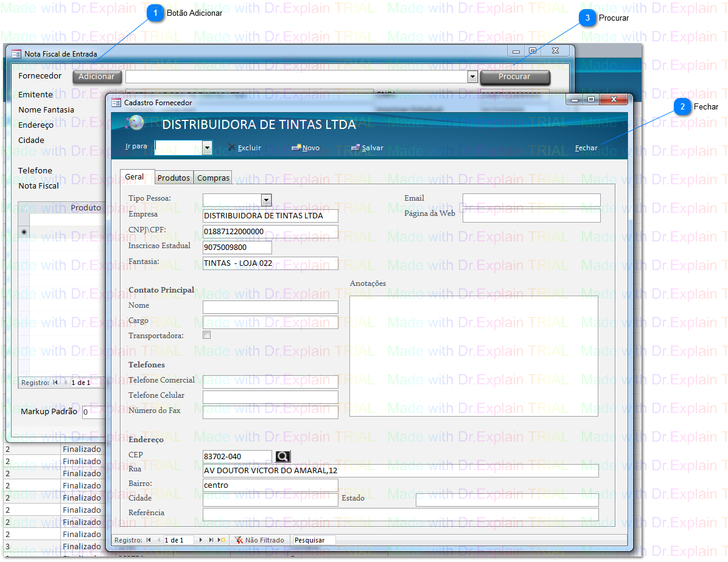
Task: Click the Adicionar supplier button
Action: pos(97,77)
